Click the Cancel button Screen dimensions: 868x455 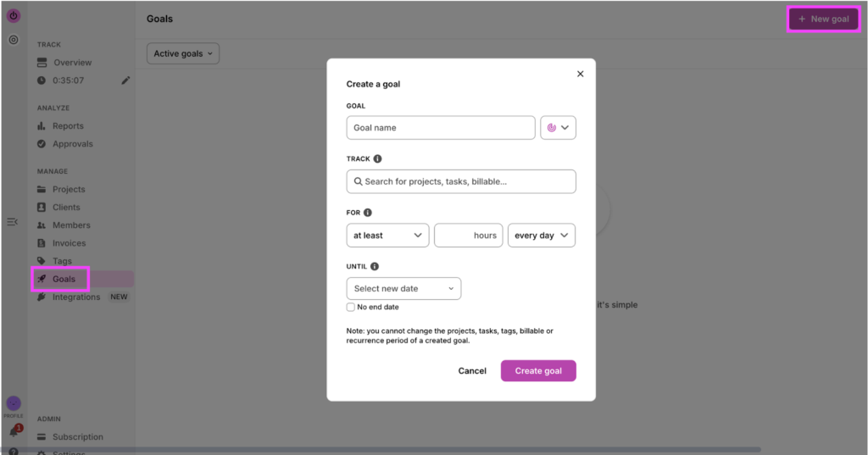coord(472,371)
